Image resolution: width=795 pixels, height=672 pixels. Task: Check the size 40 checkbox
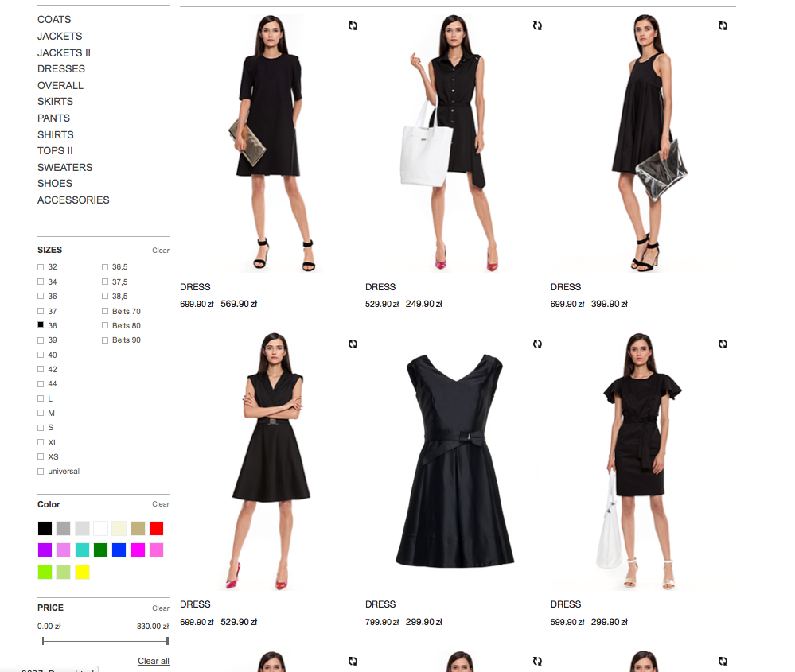point(41,355)
